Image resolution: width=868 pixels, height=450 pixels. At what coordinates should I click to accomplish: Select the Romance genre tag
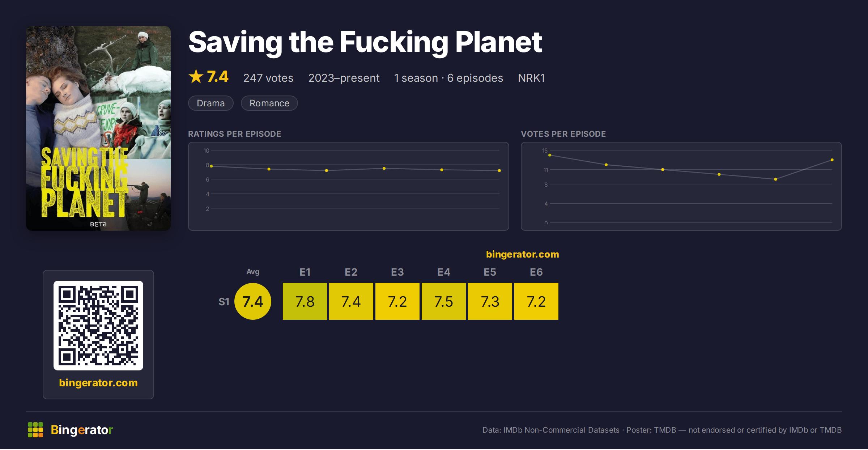click(x=269, y=103)
